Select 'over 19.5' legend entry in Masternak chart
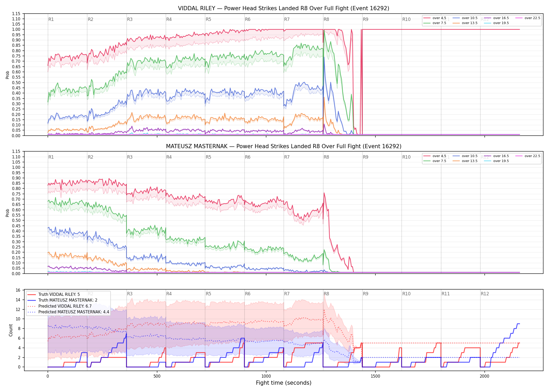549x392 pixels. pos(496,161)
